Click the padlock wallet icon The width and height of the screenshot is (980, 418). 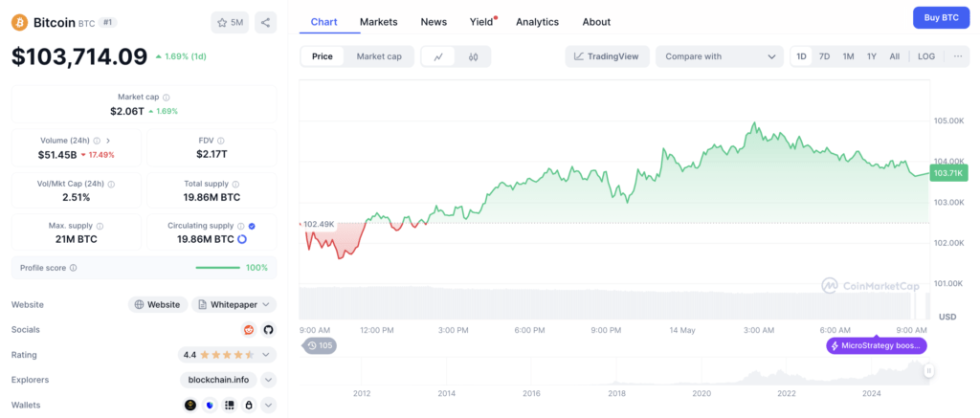click(249, 405)
